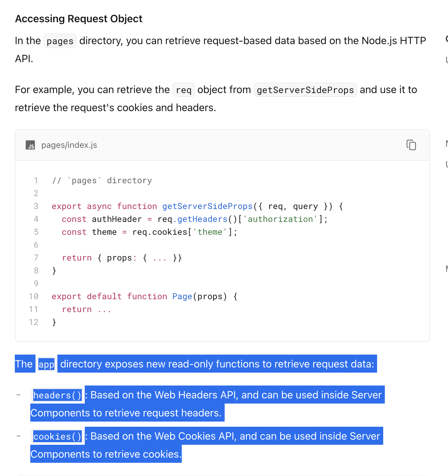The width and height of the screenshot is (448, 476).
Task: Click 'getServerSideProps' function name in code line 3
Action: (x=207, y=206)
